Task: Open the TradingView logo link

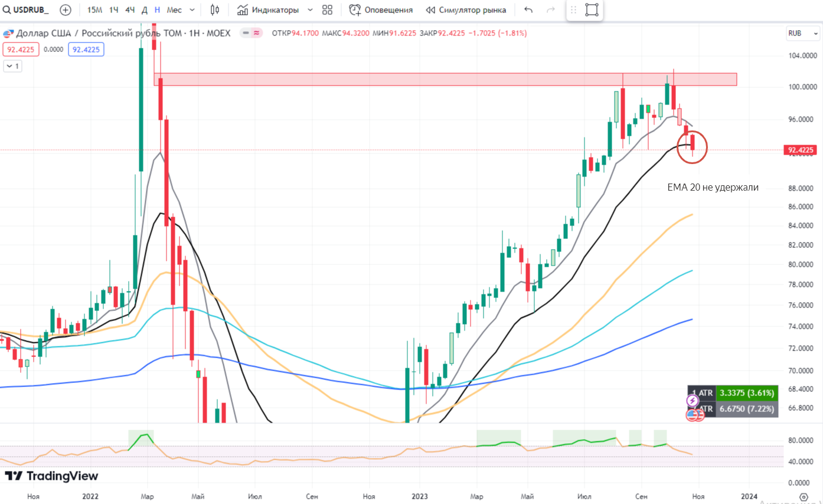Action: [51, 476]
